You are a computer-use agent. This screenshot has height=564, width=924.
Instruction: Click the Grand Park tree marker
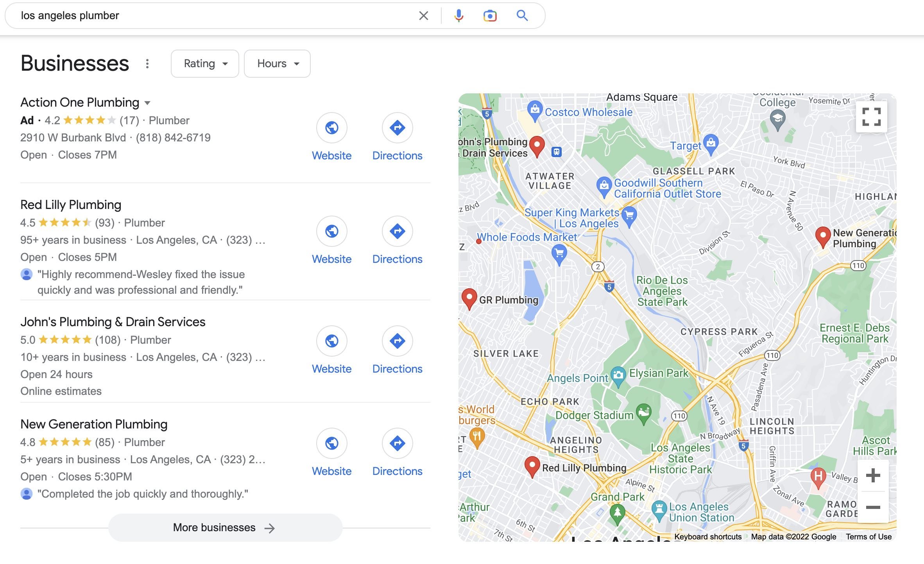tap(617, 514)
